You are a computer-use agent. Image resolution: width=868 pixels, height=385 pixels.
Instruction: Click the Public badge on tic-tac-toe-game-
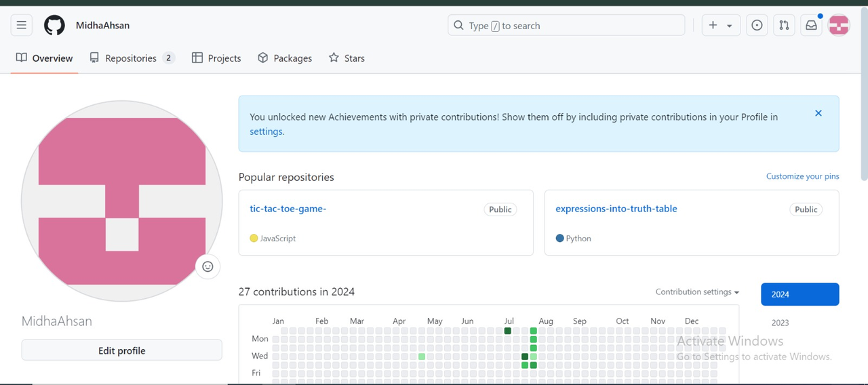(500, 209)
